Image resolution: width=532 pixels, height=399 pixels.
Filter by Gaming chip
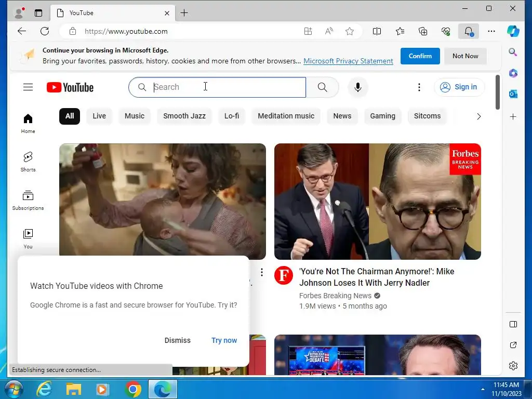coord(382,116)
